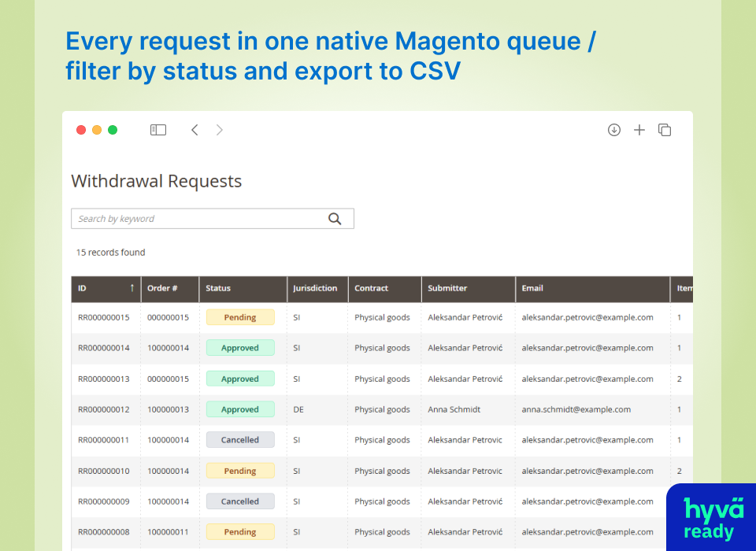Click the Withdrawal Requests page title
Screen dimensions: 756x551
pyautogui.click(x=156, y=181)
